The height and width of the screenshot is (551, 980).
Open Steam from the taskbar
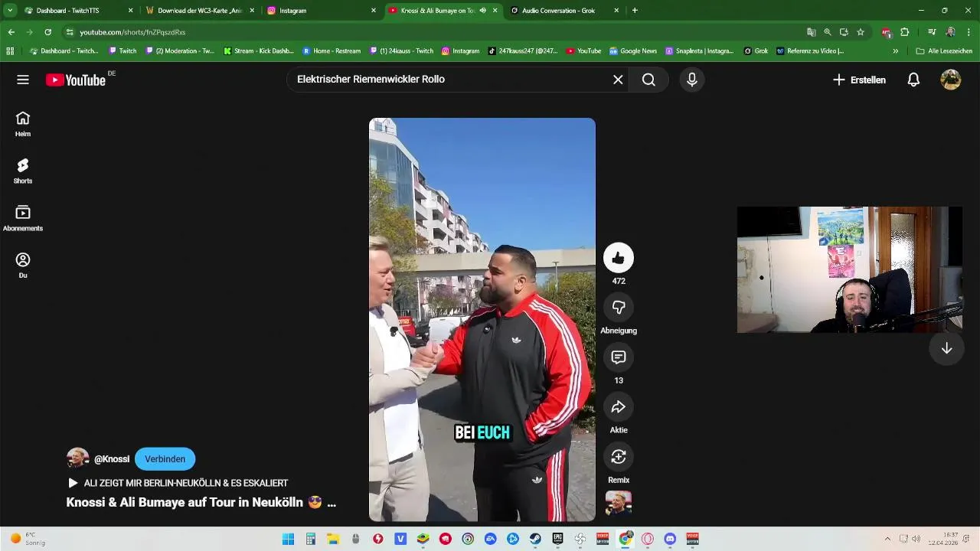click(x=535, y=539)
